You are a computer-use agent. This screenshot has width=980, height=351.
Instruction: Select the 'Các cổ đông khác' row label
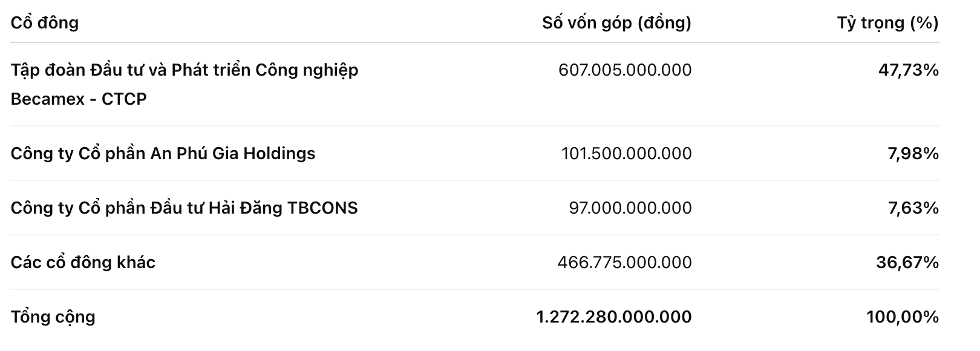tap(83, 262)
